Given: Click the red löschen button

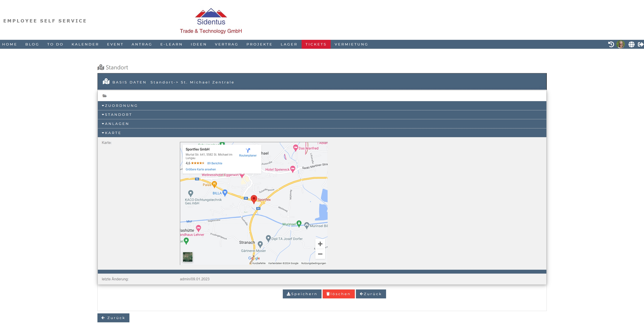Looking at the screenshot, I should pos(338,294).
